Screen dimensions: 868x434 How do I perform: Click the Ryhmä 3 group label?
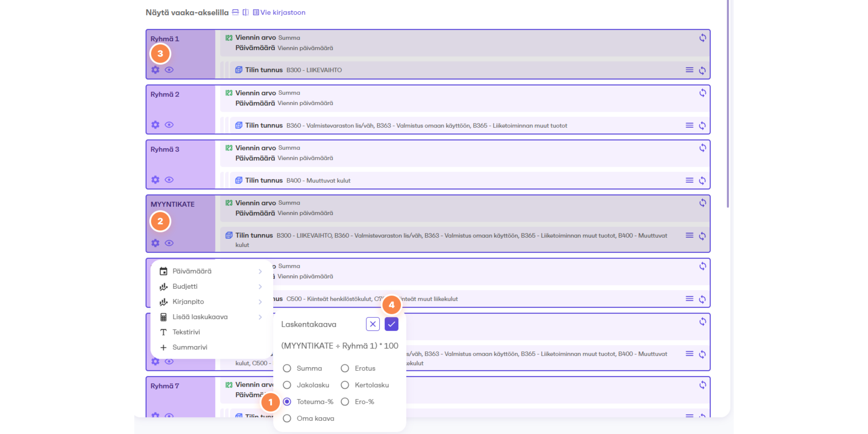(165, 149)
